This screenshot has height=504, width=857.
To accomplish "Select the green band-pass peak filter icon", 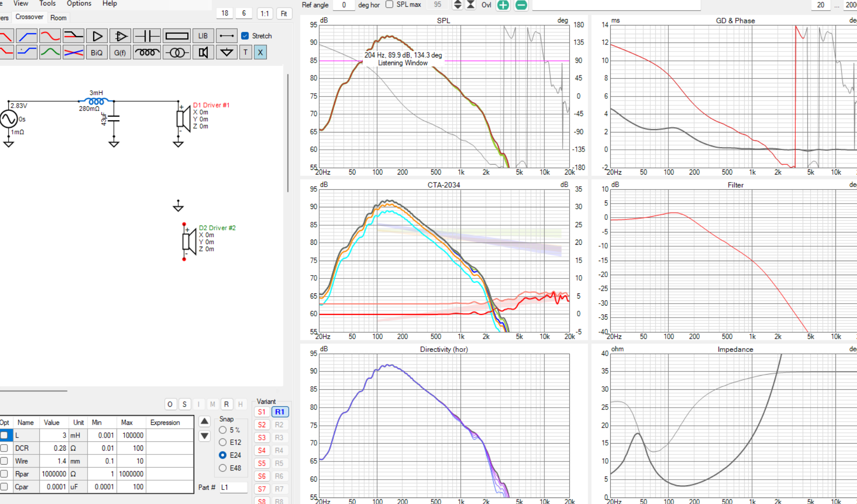I will pos(50,52).
